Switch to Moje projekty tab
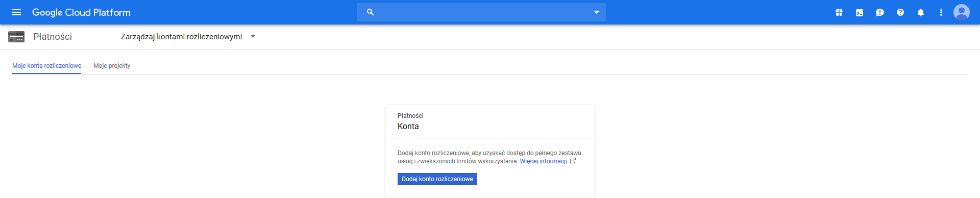The height and width of the screenshot is (198, 980). click(112, 66)
